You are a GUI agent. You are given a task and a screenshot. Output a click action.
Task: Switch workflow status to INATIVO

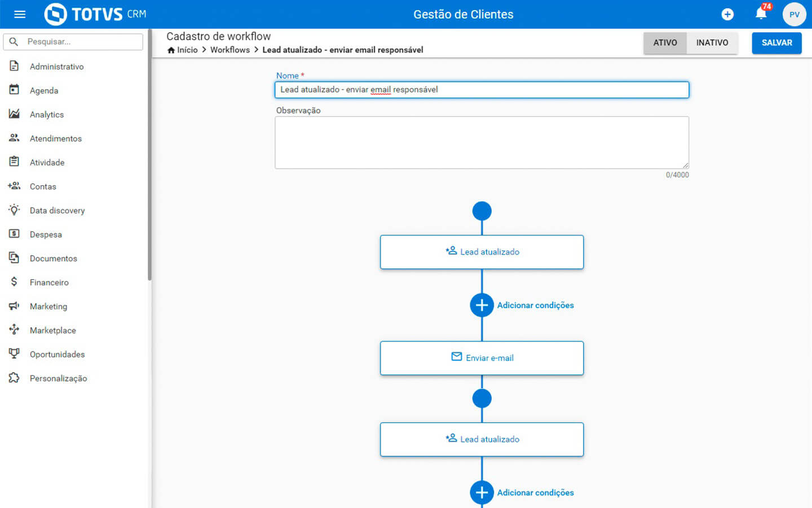(712, 43)
